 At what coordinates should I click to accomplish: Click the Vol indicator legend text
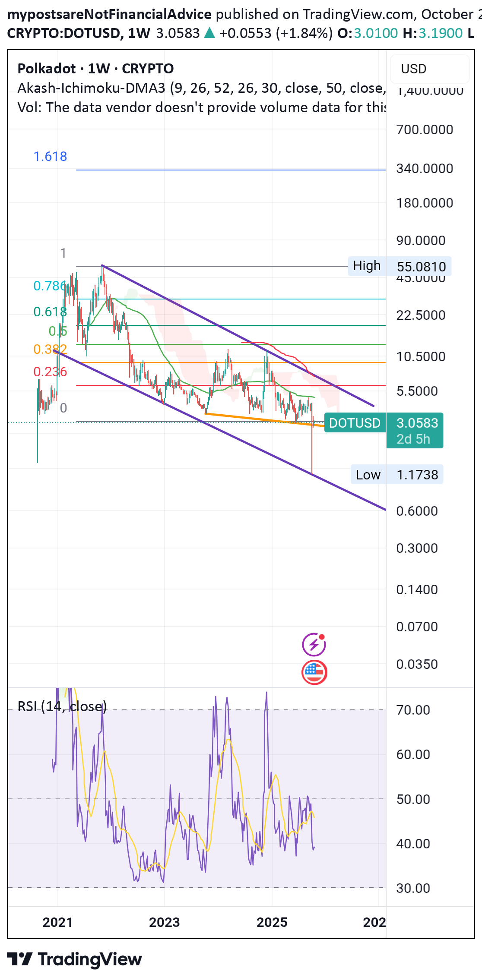[201, 107]
